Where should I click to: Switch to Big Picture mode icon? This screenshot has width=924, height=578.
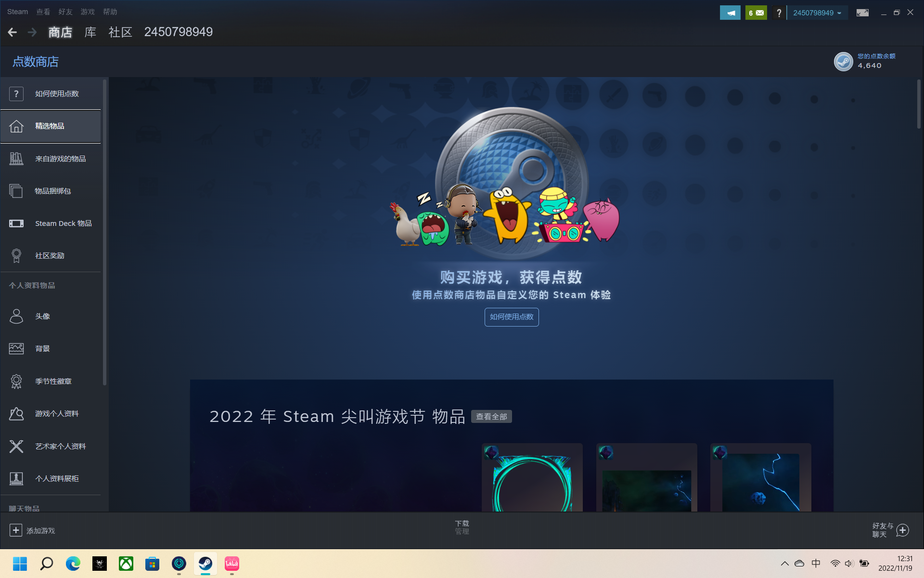point(862,13)
